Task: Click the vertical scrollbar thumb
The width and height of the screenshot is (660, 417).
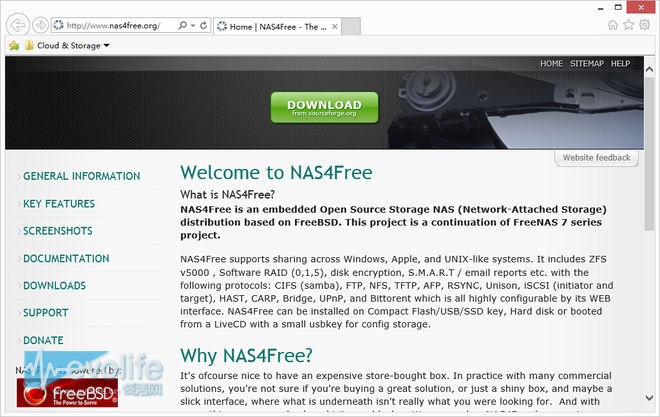Action: (649, 154)
